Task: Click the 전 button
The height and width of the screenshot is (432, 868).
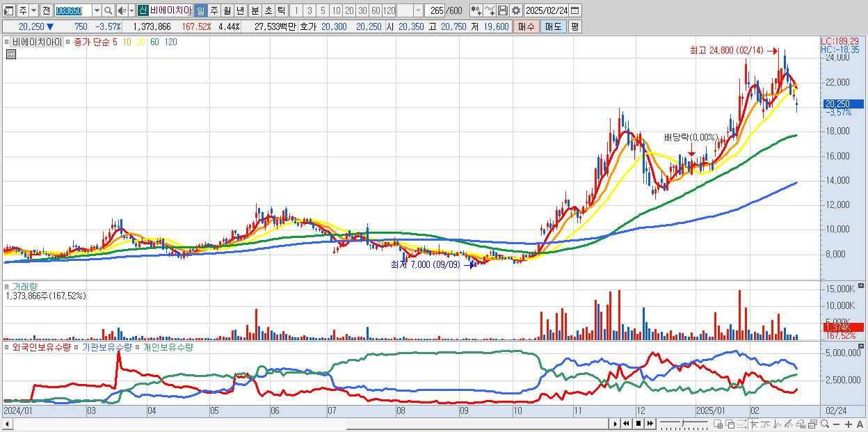Action: tap(46, 10)
